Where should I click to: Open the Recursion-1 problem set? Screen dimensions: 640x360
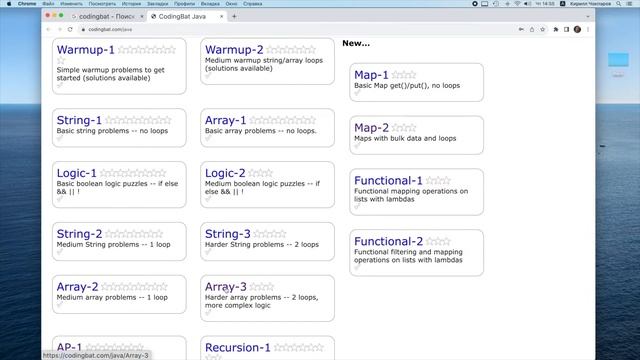click(238, 347)
